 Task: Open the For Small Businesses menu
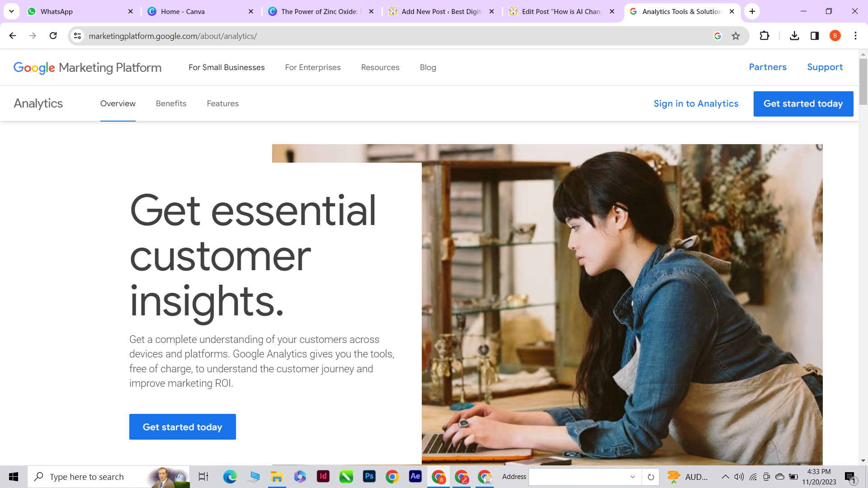click(x=226, y=67)
